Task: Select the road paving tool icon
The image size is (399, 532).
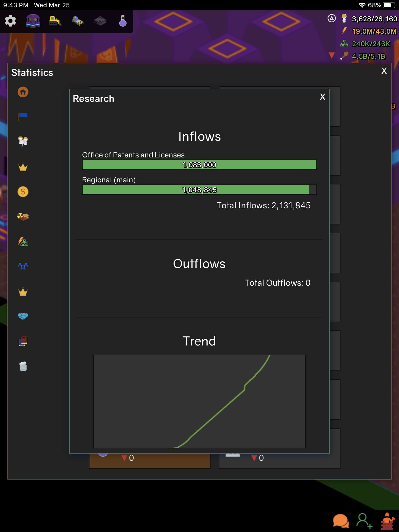Action: (78, 21)
